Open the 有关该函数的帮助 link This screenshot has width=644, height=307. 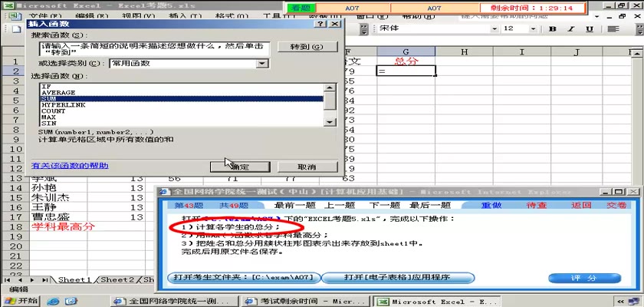point(70,166)
